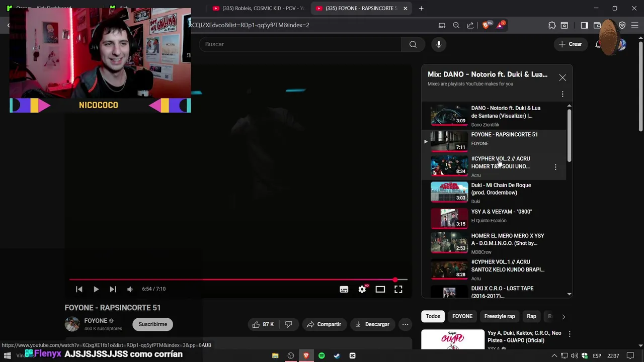Close the FOYONE RAPSINCORTE browser tab
Image resolution: width=644 pixels, height=362 pixels.
[x=405, y=8]
